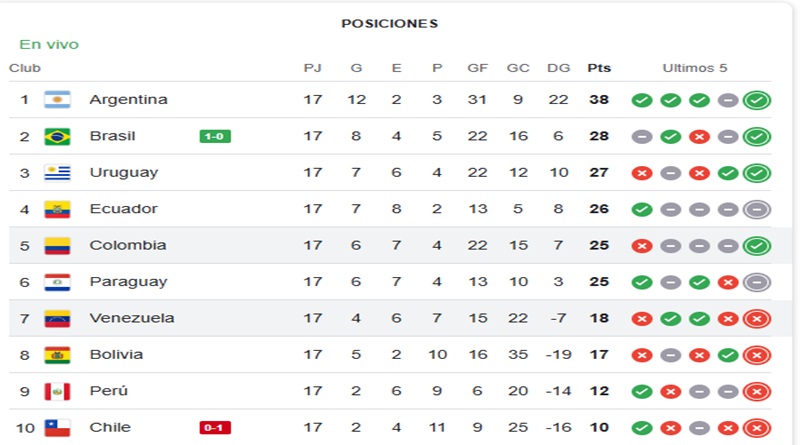This screenshot has height=445, width=800.
Task: Click the Perú flag icon
Action: point(57,391)
